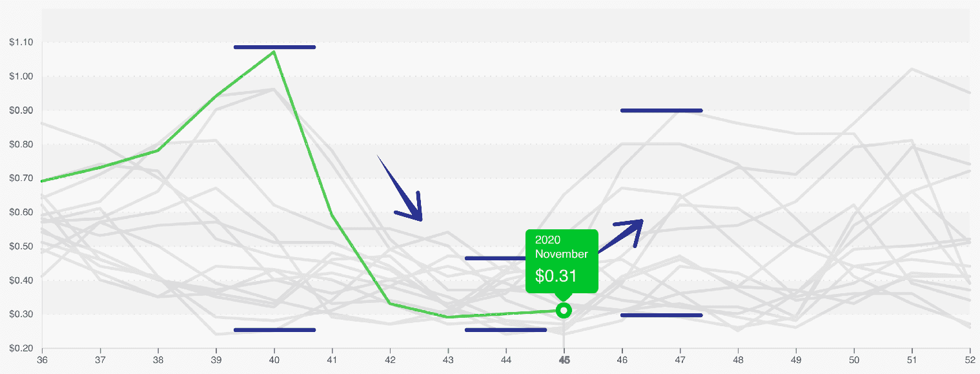Click the lower blue bar near $0.30 at week 47

tap(661, 315)
